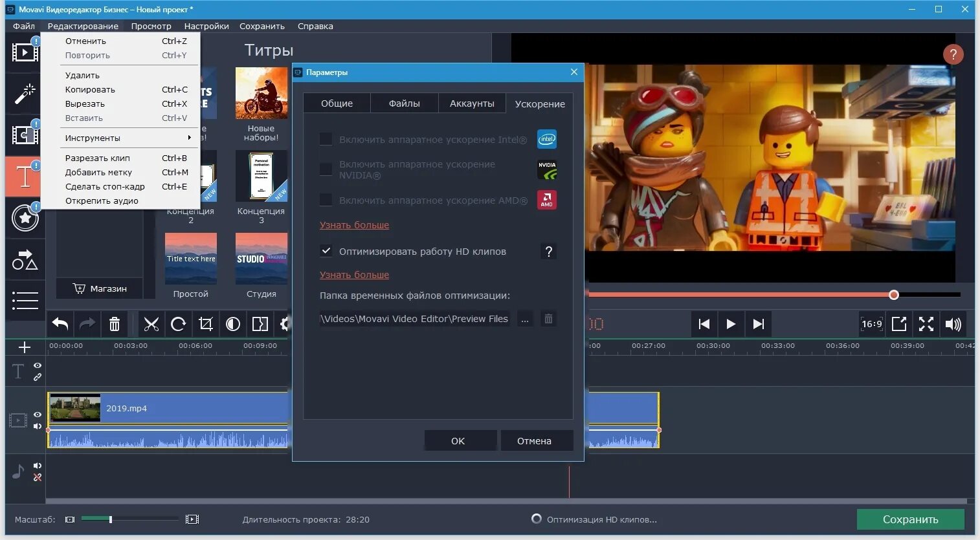Image resolution: width=980 pixels, height=540 pixels.
Task: Click the Undo arrow in toolbar
Action: pyautogui.click(x=60, y=324)
